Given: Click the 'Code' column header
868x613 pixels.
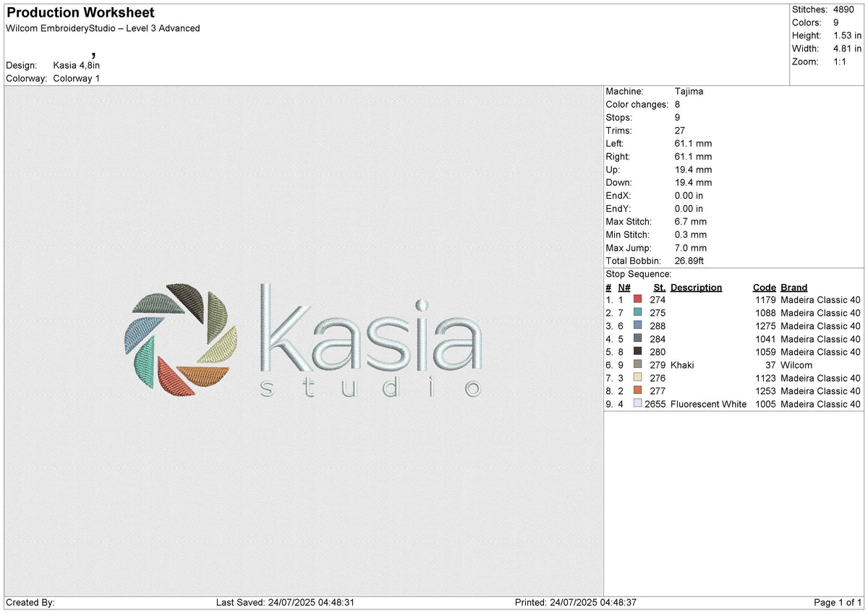Looking at the screenshot, I should pos(765,287).
